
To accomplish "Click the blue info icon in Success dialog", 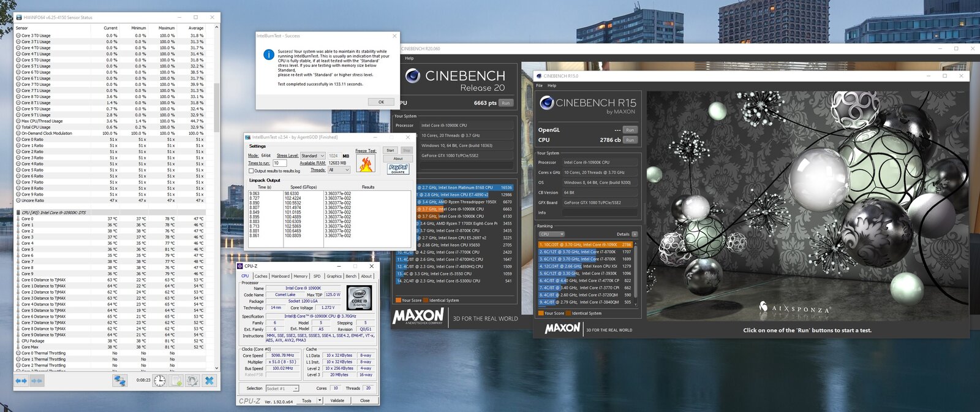I will coord(268,55).
